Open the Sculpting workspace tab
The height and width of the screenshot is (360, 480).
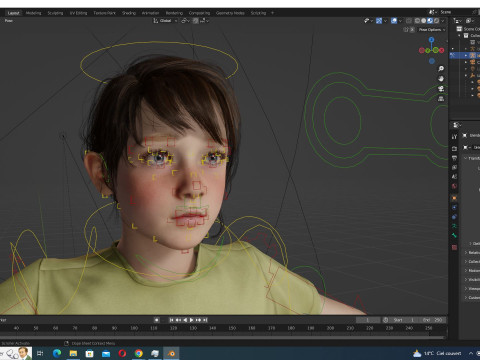tap(55, 13)
